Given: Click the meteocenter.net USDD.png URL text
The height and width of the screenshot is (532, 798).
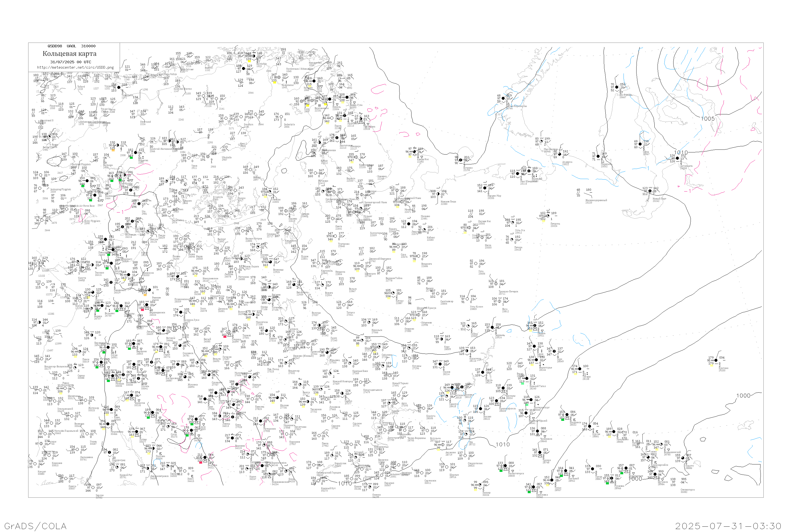Looking at the screenshot, I should coord(75,68).
